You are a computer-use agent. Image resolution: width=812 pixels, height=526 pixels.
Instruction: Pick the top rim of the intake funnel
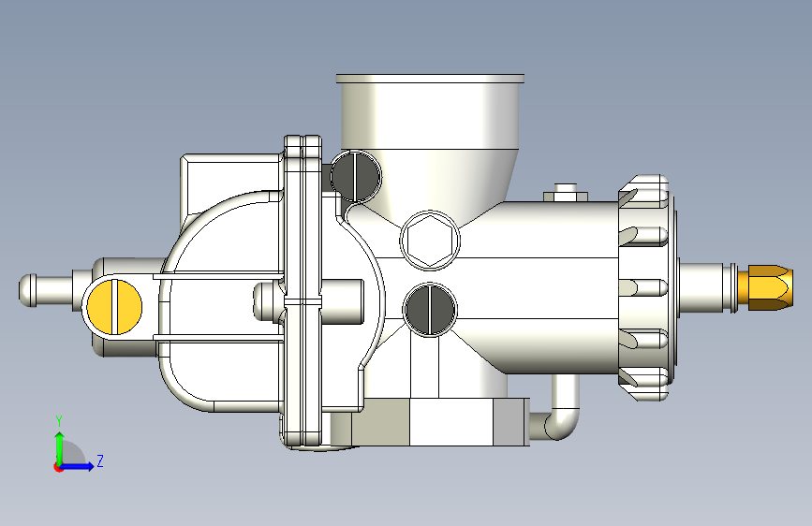tap(430, 79)
